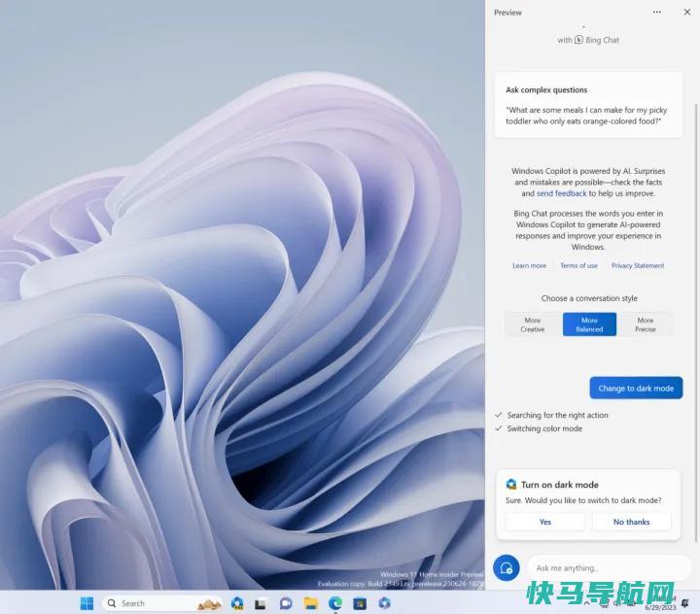The width and height of the screenshot is (700, 614).
Task: Select More Balanced conversation style
Action: (x=589, y=324)
